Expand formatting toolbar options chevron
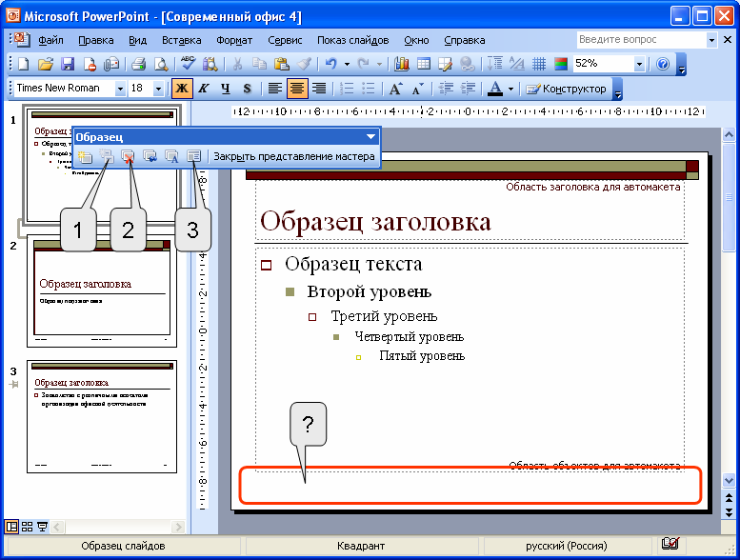The height and width of the screenshot is (560, 740). click(618, 89)
